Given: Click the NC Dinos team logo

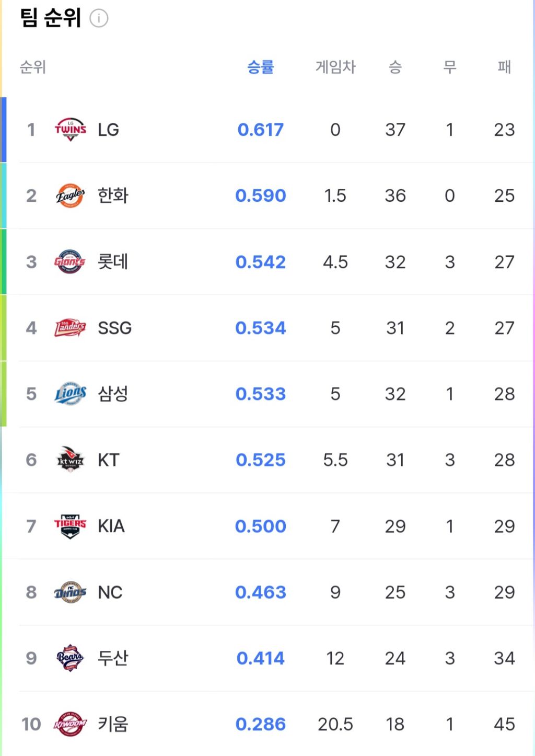Looking at the screenshot, I should [70, 592].
